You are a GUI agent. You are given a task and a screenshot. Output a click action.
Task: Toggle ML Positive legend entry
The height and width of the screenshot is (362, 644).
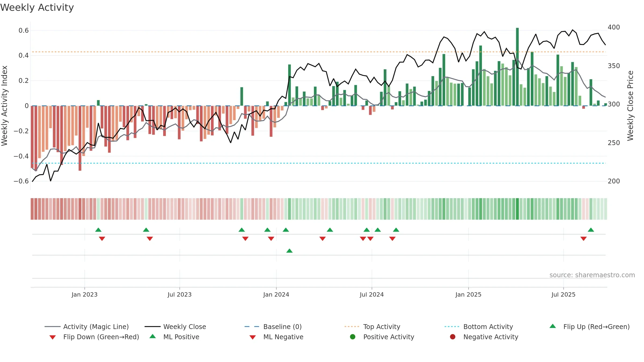click(x=174, y=337)
